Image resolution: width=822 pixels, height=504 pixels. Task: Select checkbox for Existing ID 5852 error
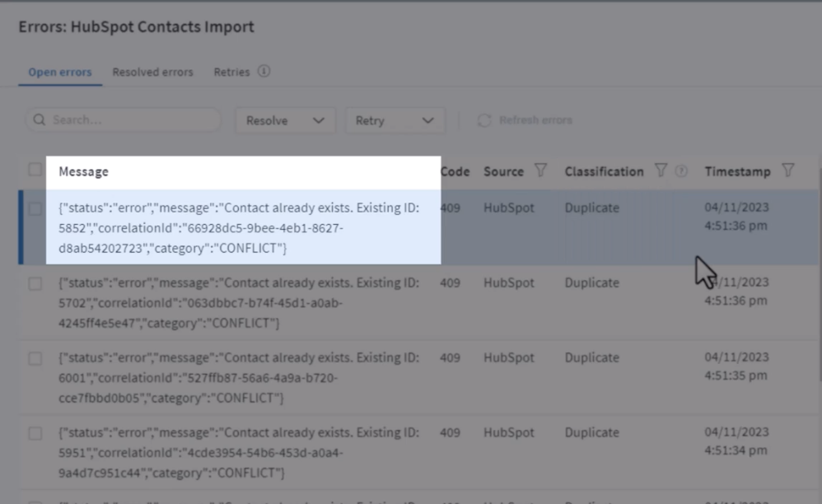pyautogui.click(x=33, y=208)
